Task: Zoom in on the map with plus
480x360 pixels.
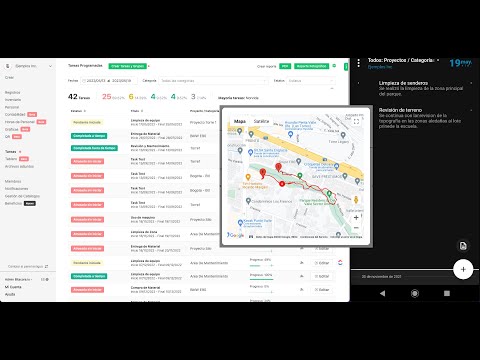Action: (x=356, y=218)
